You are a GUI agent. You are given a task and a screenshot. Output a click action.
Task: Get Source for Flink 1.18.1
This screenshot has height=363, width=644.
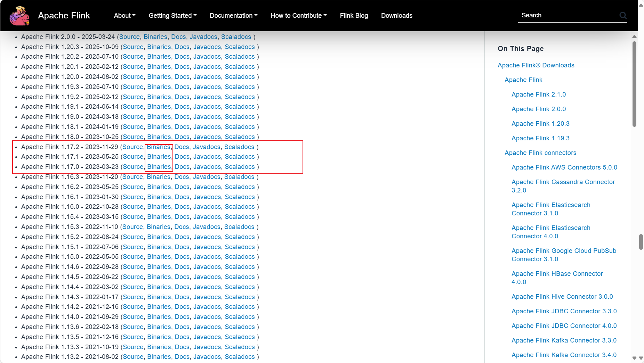[x=133, y=127]
